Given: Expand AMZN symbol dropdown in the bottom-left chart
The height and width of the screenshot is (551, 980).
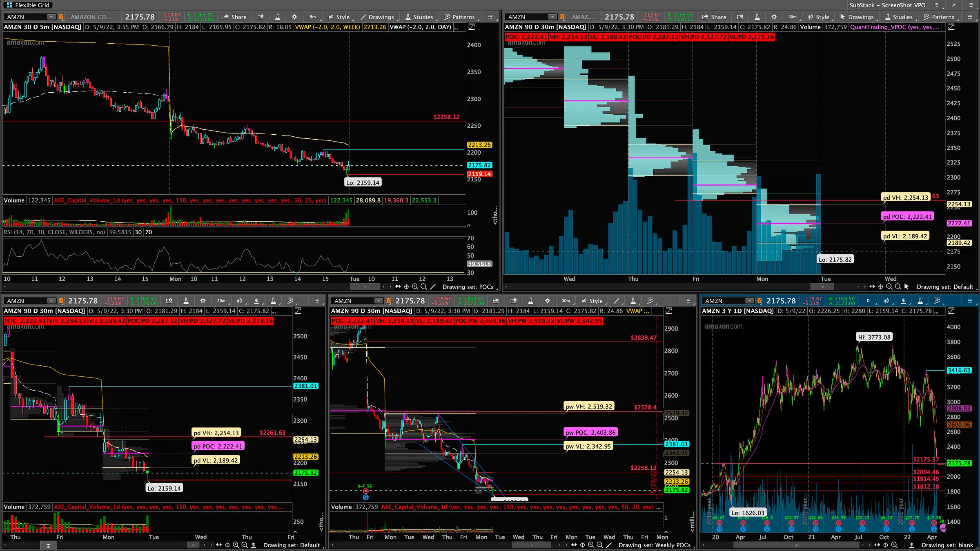Looking at the screenshot, I should (x=51, y=301).
